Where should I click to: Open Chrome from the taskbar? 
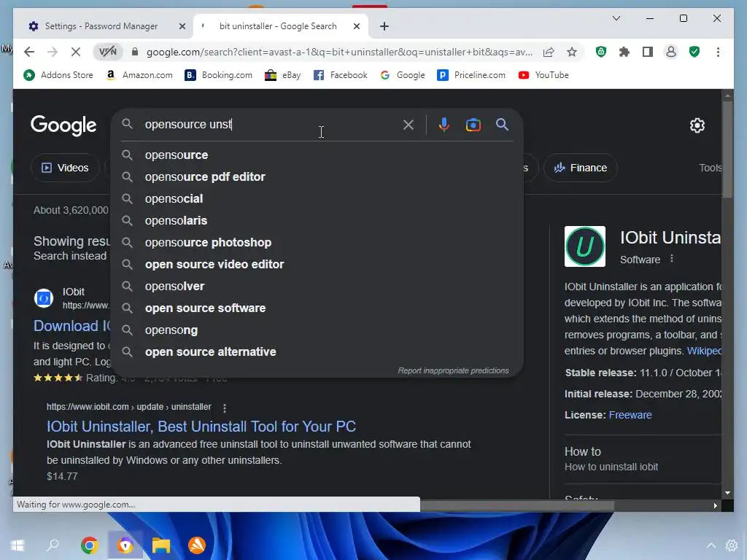click(x=90, y=545)
